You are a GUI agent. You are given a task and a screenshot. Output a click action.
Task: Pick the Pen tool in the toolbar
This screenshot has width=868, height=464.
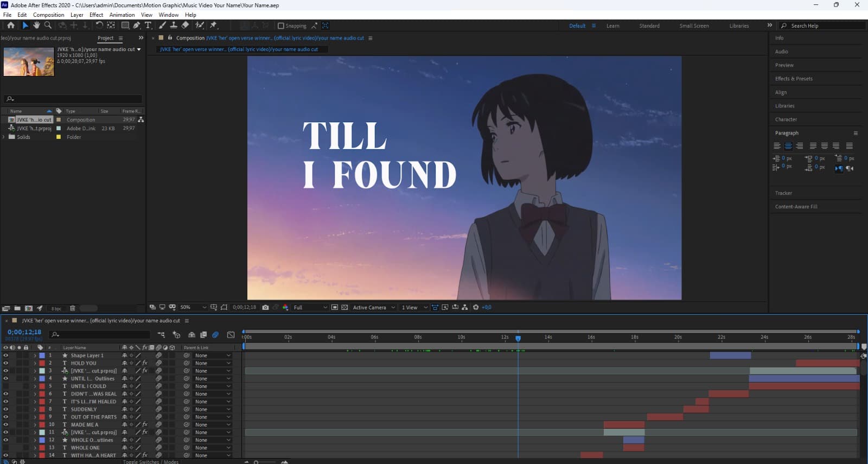coord(137,26)
